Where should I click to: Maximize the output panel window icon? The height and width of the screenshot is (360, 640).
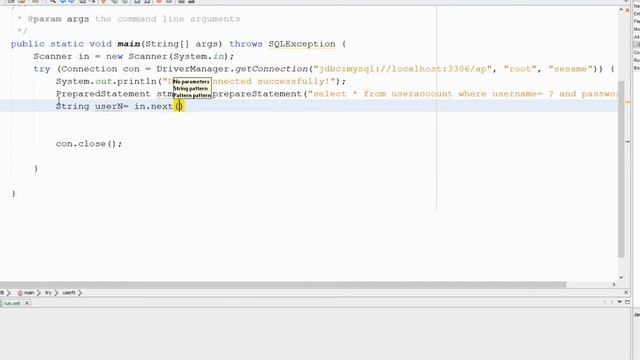(x=627, y=302)
